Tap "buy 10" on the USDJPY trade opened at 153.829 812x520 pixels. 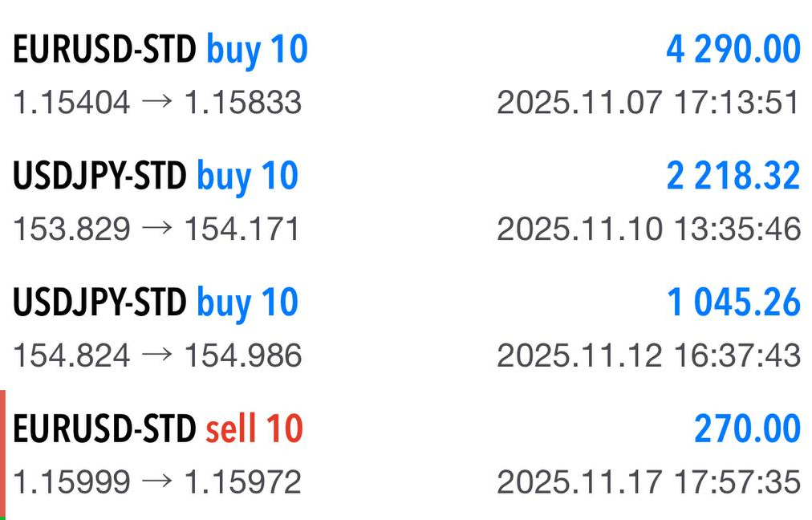point(247,177)
